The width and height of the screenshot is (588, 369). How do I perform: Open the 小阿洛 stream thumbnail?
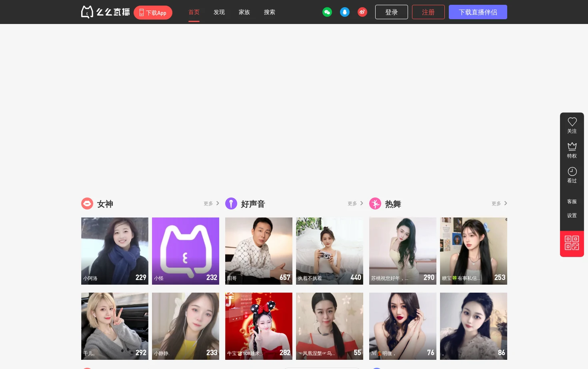point(115,251)
